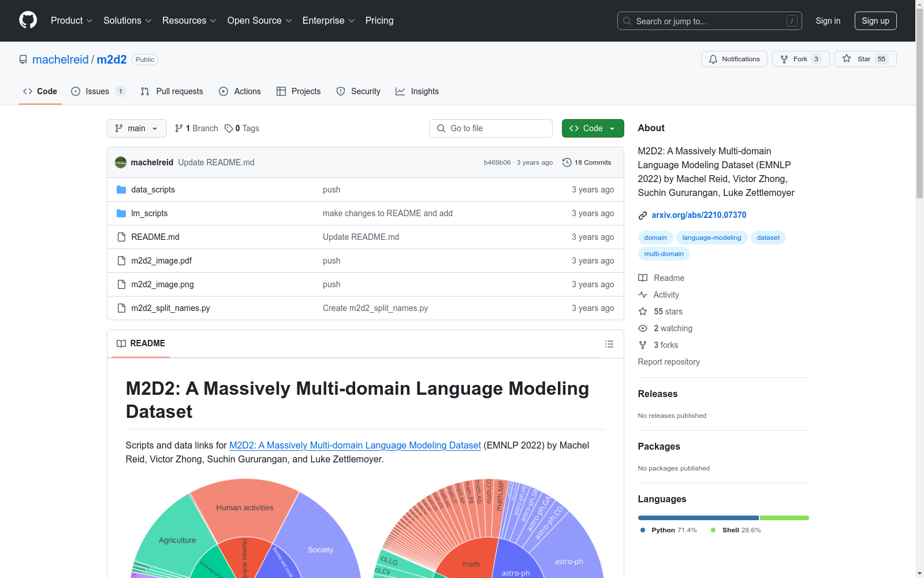Switch to the Pull requests tab

pyautogui.click(x=172, y=91)
